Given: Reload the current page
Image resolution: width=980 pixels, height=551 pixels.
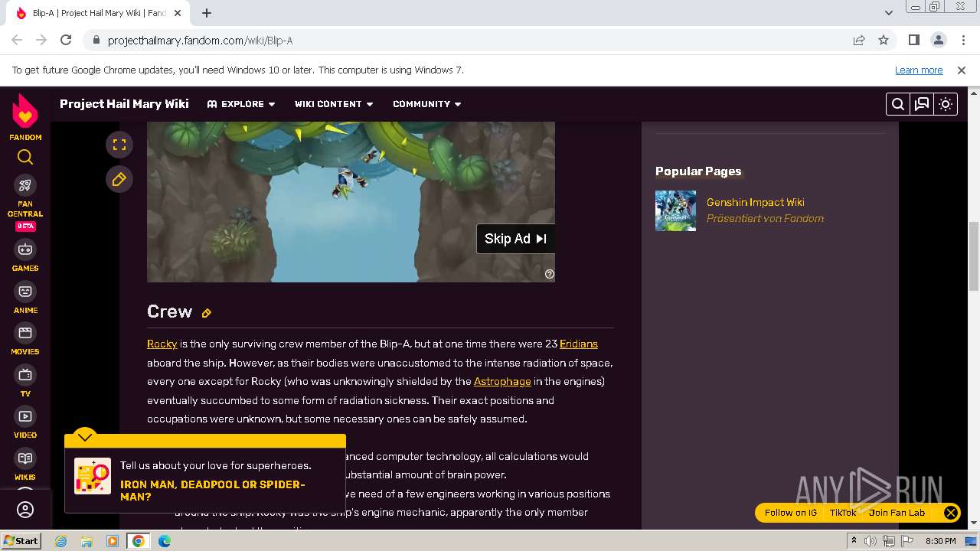Looking at the screenshot, I should [66, 40].
